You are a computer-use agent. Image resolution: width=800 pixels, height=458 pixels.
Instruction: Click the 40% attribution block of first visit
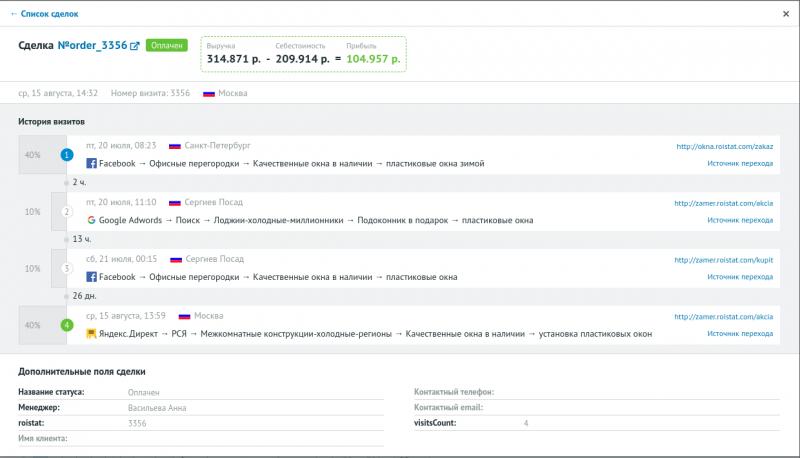[x=34, y=155]
